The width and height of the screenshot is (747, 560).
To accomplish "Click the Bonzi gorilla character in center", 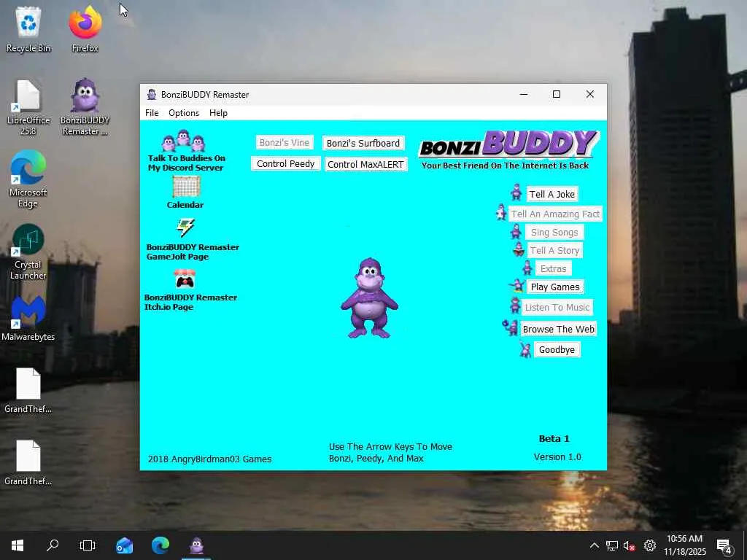I will (x=369, y=298).
